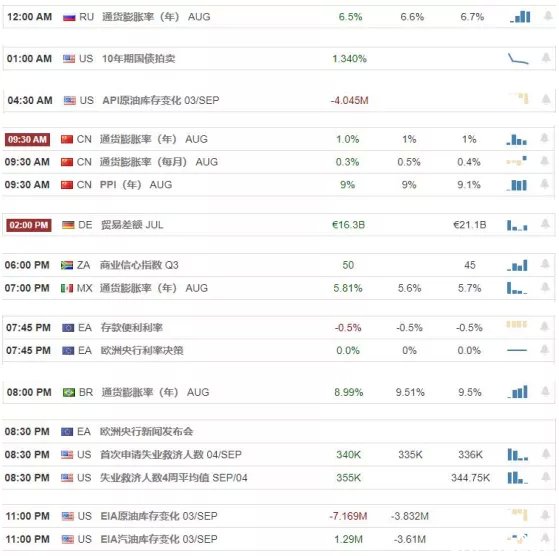Open EIA汽油库存变化 03/SEP event
The width and height of the screenshot is (559, 556).
[x=159, y=539]
